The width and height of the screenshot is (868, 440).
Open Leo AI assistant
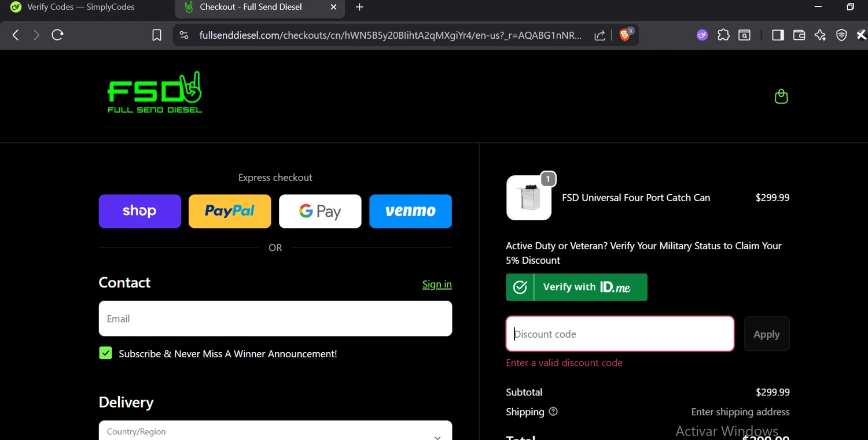tap(820, 35)
